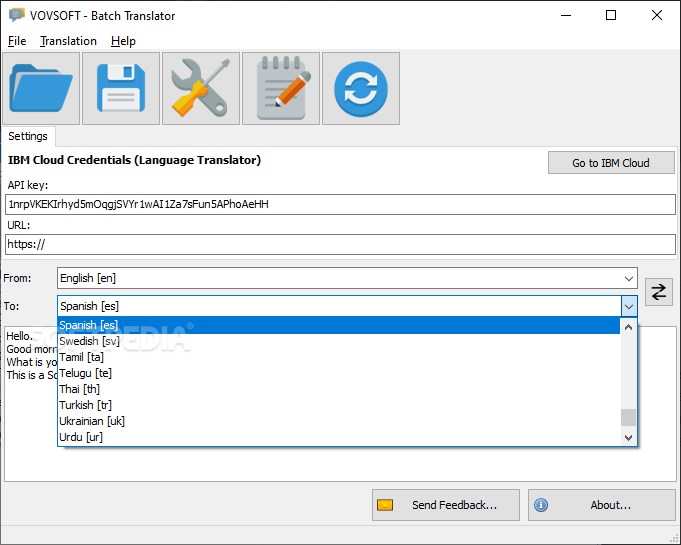Open settings with wrench and screwdriver icon

pos(201,89)
